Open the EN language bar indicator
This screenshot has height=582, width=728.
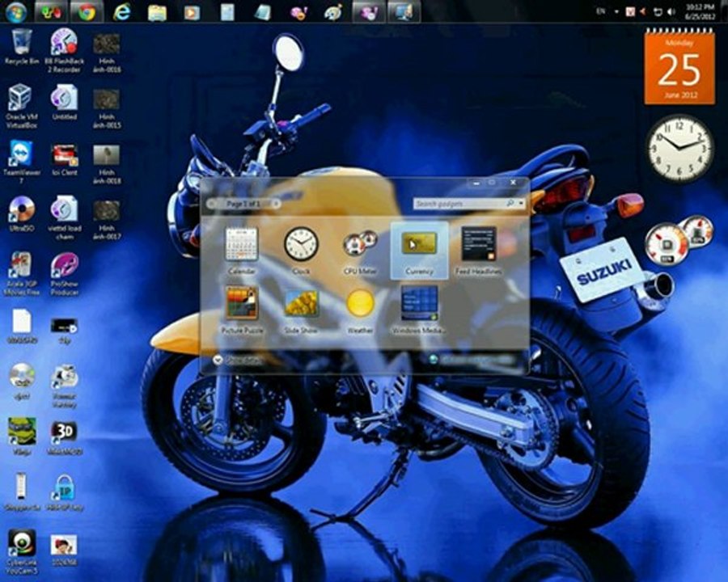click(x=601, y=11)
